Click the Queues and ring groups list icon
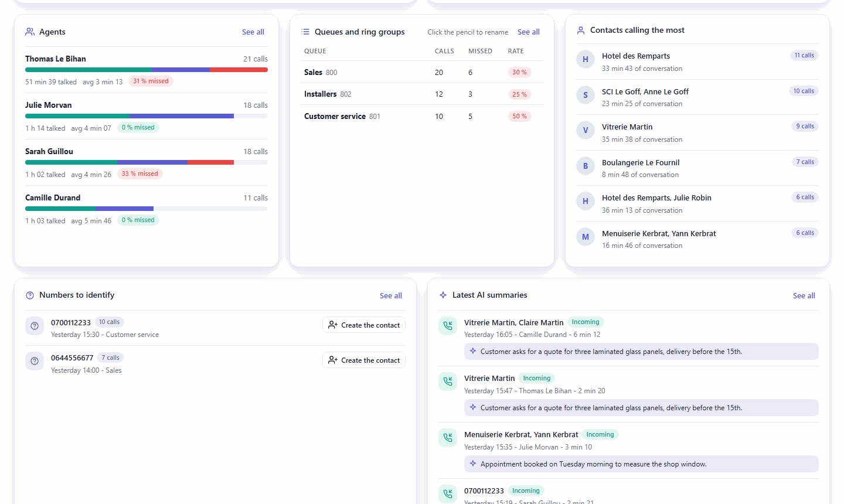The image size is (844, 504). pyautogui.click(x=305, y=32)
